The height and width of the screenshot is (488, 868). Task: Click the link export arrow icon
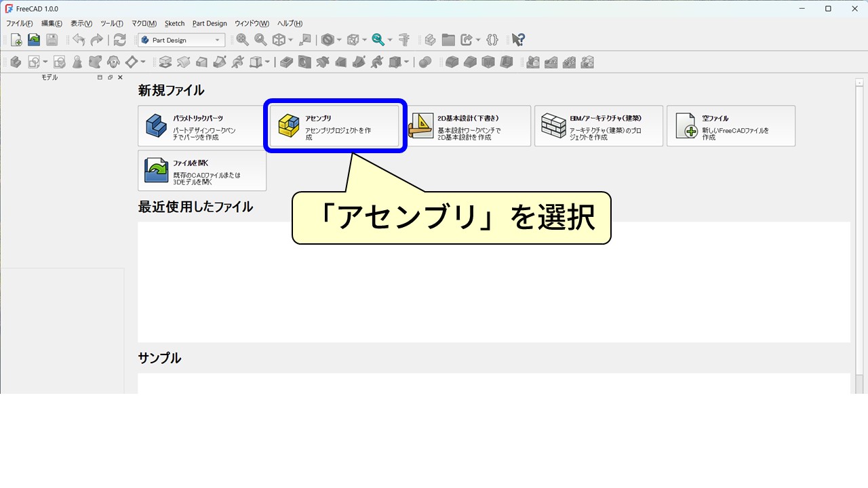tap(467, 40)
